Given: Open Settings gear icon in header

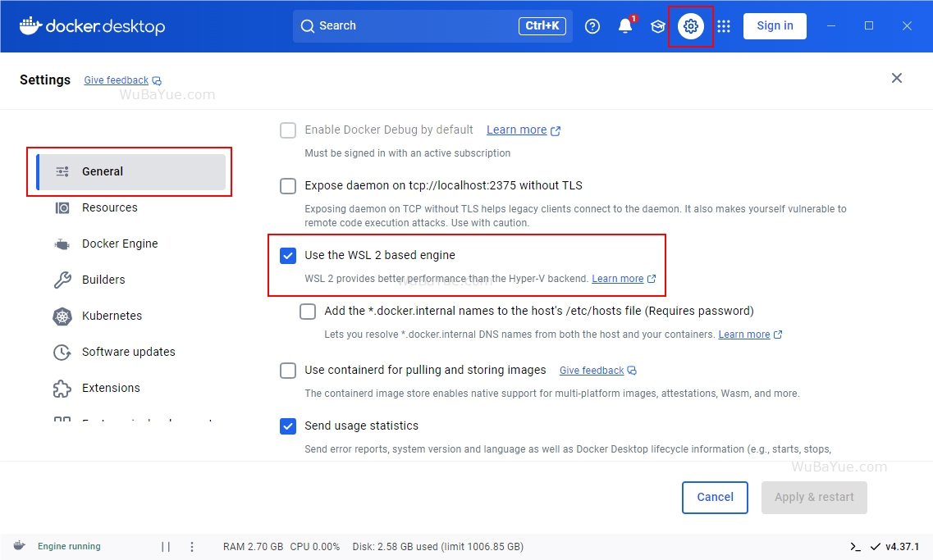Looking at the screenshot, I should (x=690, y=26).
